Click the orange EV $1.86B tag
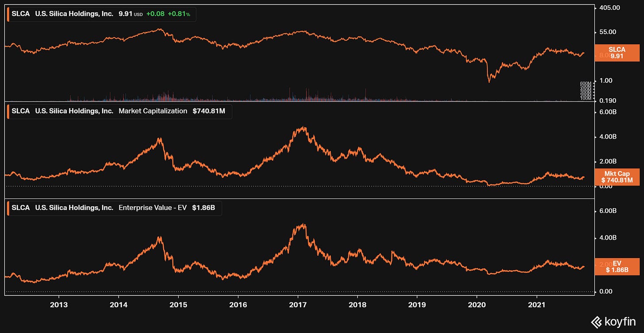Viewport: 644px width, 333px height. [617, 267]
